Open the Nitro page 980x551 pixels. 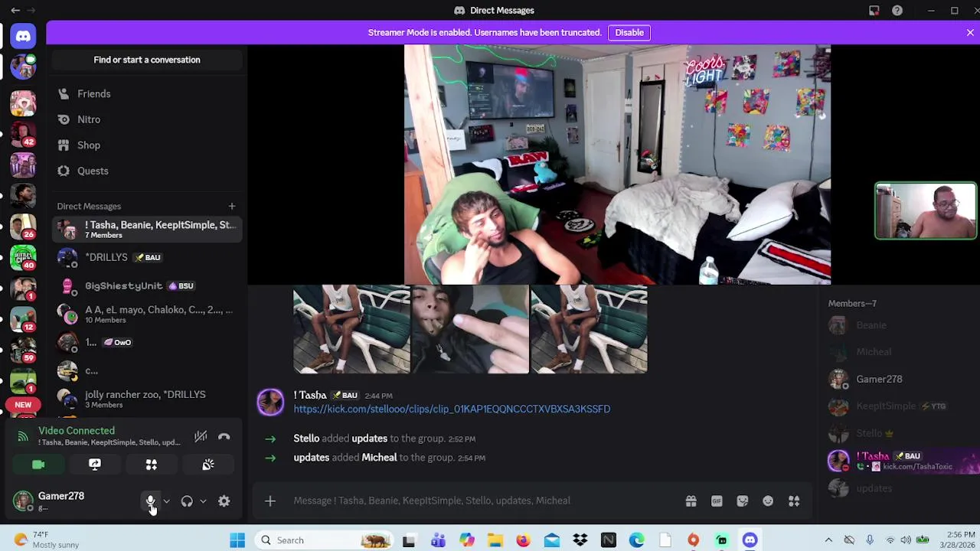[147, 119]
